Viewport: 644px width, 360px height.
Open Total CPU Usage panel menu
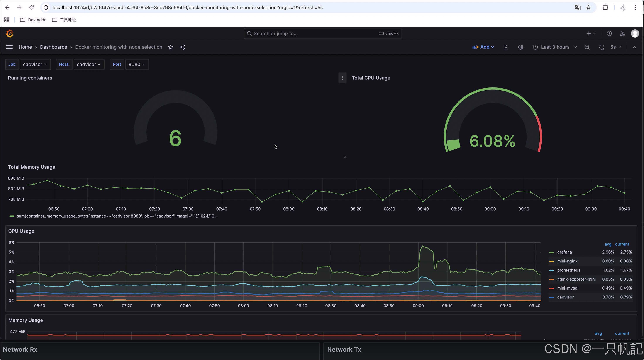[x=342, y=78]
